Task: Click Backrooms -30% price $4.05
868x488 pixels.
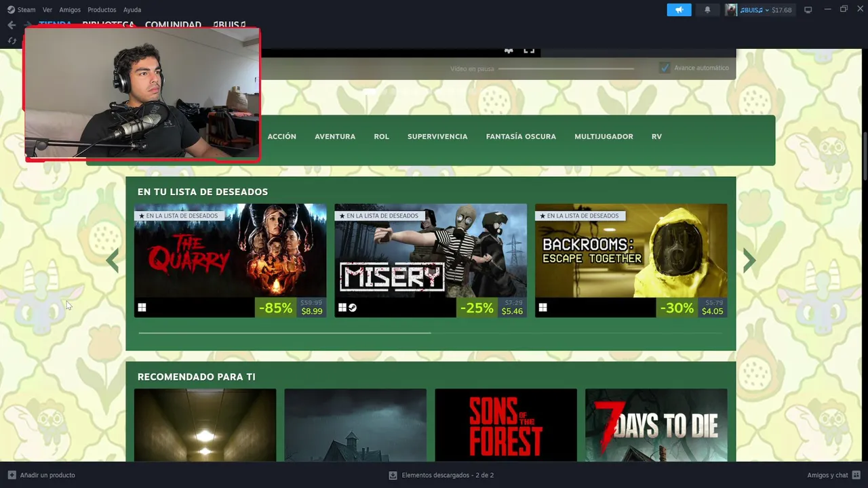Action: [x=692, y=308]
